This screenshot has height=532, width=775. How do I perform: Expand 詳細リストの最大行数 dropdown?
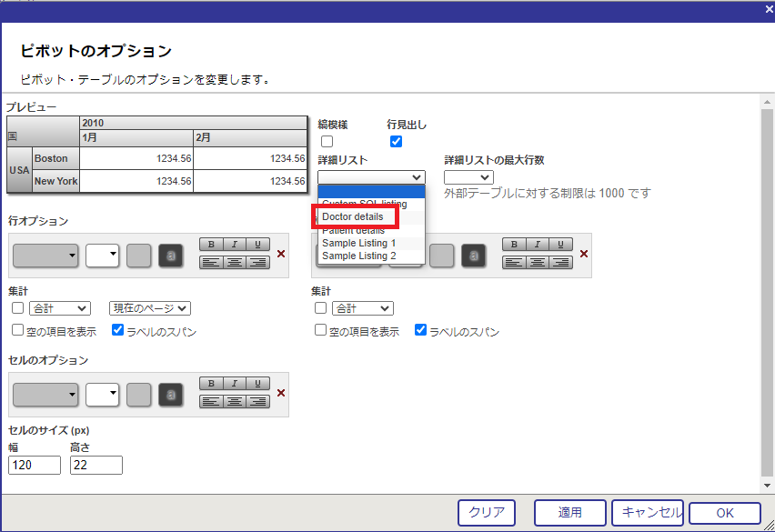point(468,177)
